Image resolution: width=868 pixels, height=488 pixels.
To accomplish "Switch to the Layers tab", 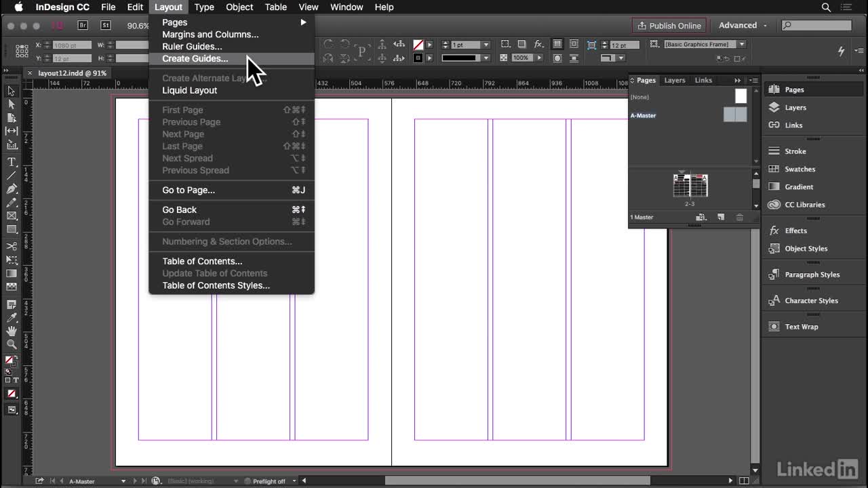I will click(674, 80).
